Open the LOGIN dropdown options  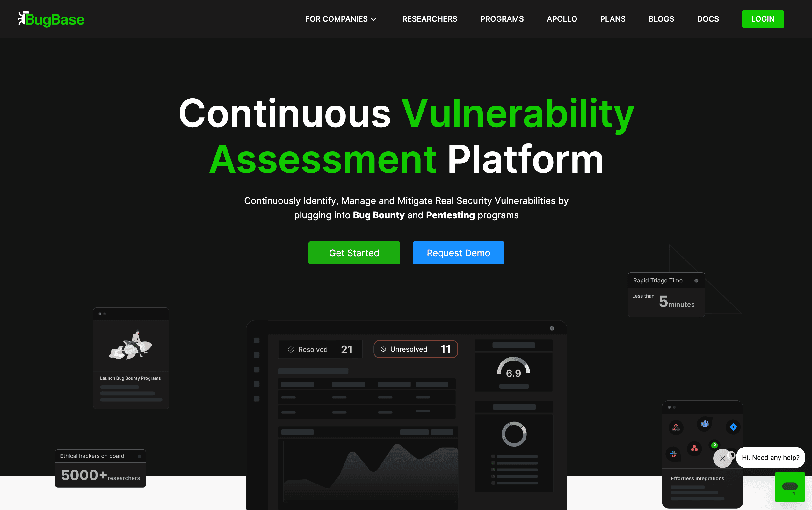762,19
